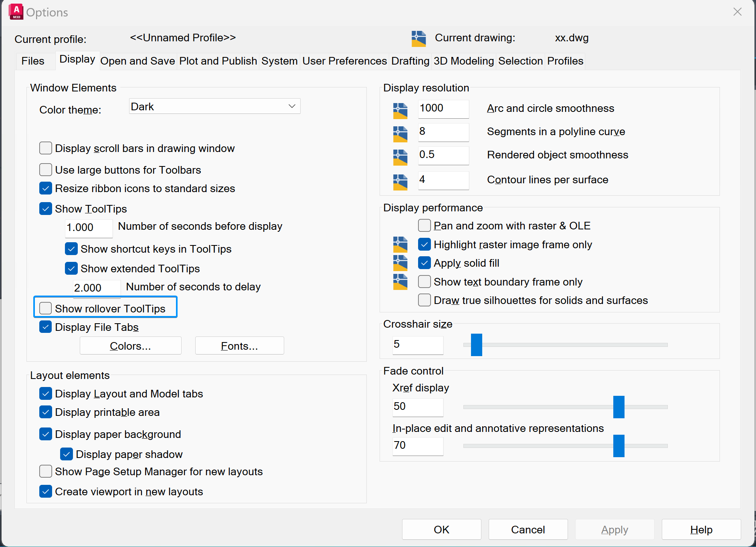Switch to the Drafting tab
The width and height of the screenshot is (756, 547).
tap(410, 61)
